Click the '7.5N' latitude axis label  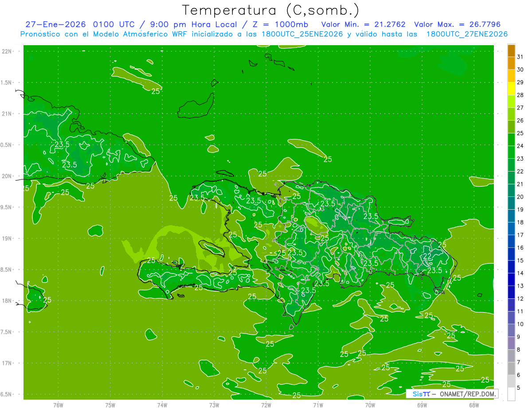[x=7, y=332]
